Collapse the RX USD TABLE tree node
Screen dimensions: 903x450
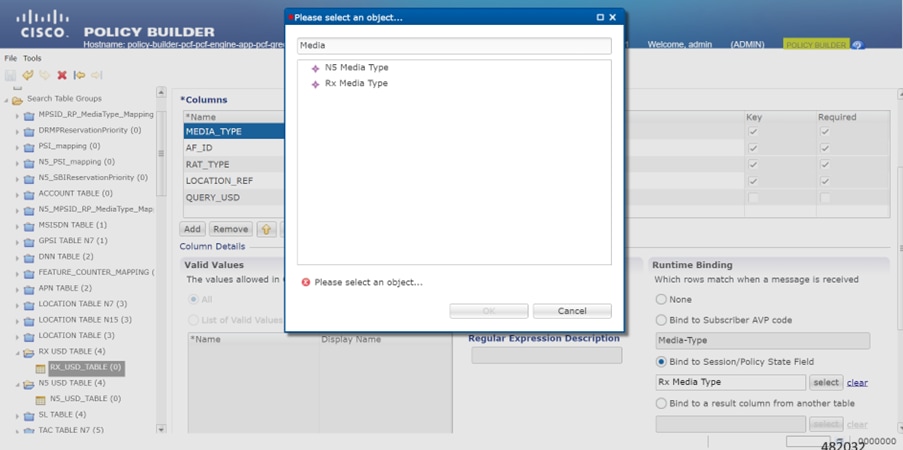[17, 353]
